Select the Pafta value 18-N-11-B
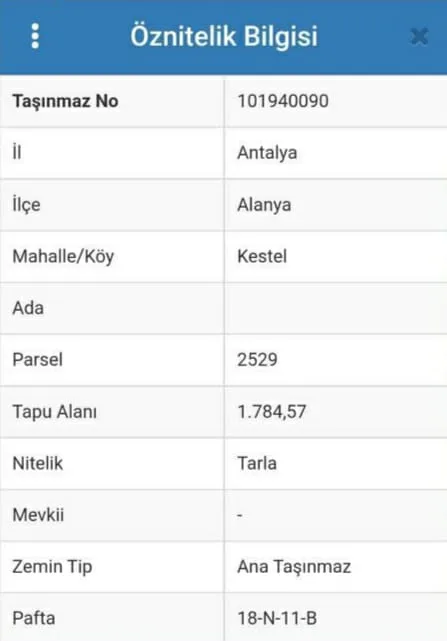This screenshot has width=447, height=641. tap(277, 618)
